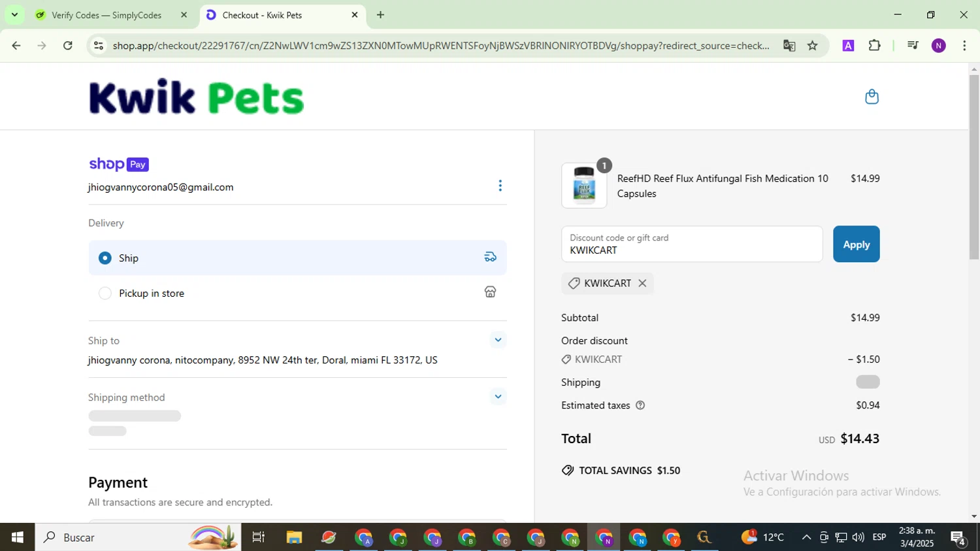The image size is (980, 551).
Task: Click the Payment heading
Action: pos(118,482)
